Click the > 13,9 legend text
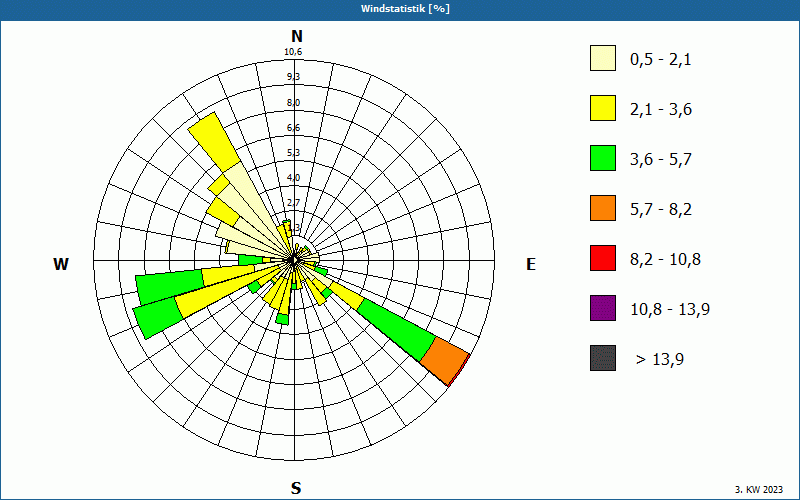Viewport: 800px width, 500px height. point(660,360)
